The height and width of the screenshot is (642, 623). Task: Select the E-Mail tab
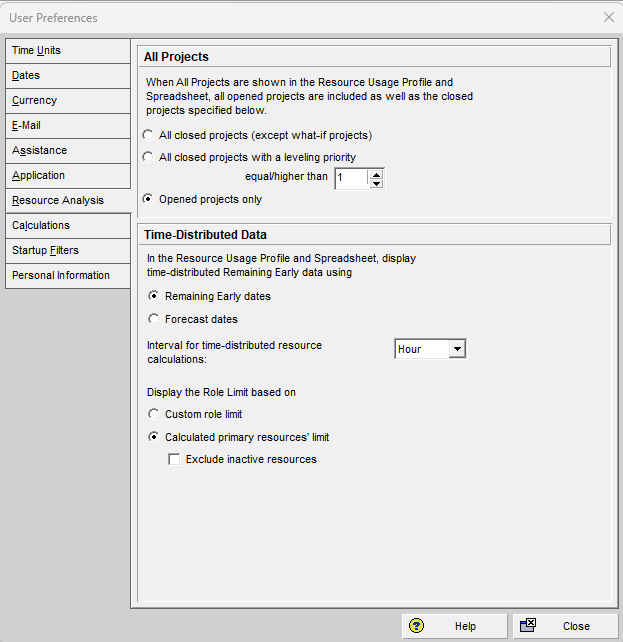(68, 126)
